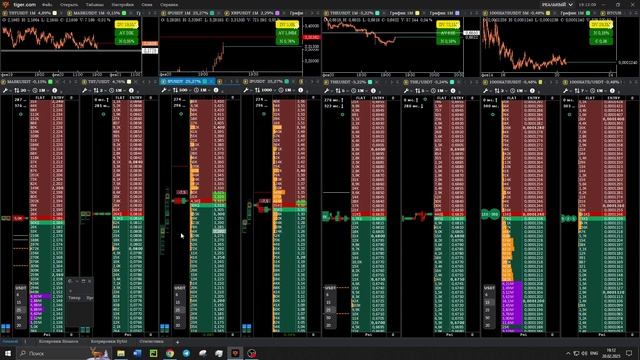Switch to the TRTUSDT 1M chart tab
Screen dimensions: 640x360
[29, 13]
